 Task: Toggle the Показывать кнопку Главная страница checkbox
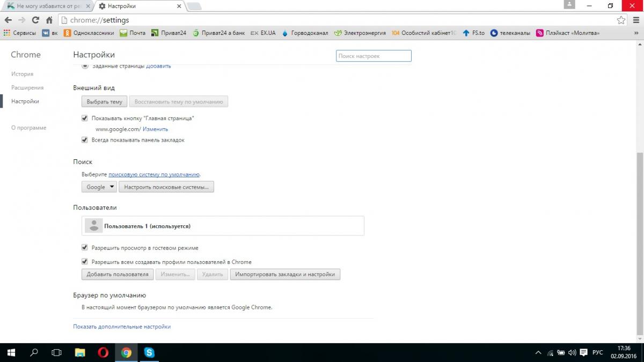pos(85,118)
